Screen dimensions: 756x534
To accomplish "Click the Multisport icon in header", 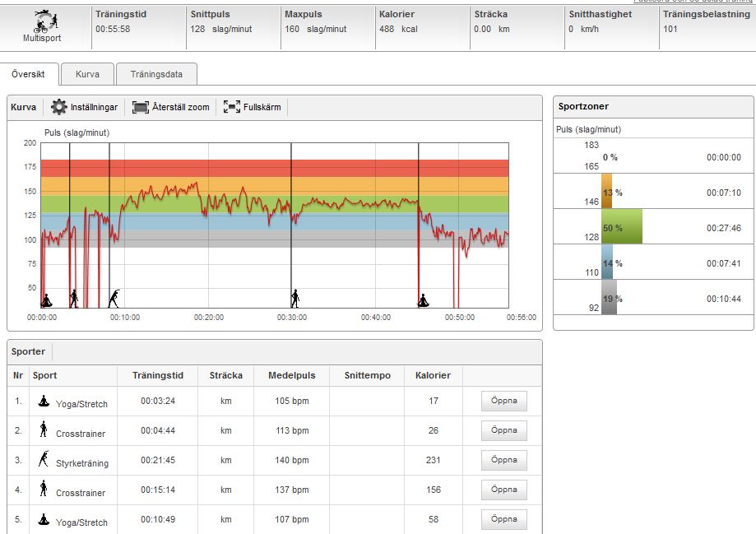I will [x=41, y=21].
